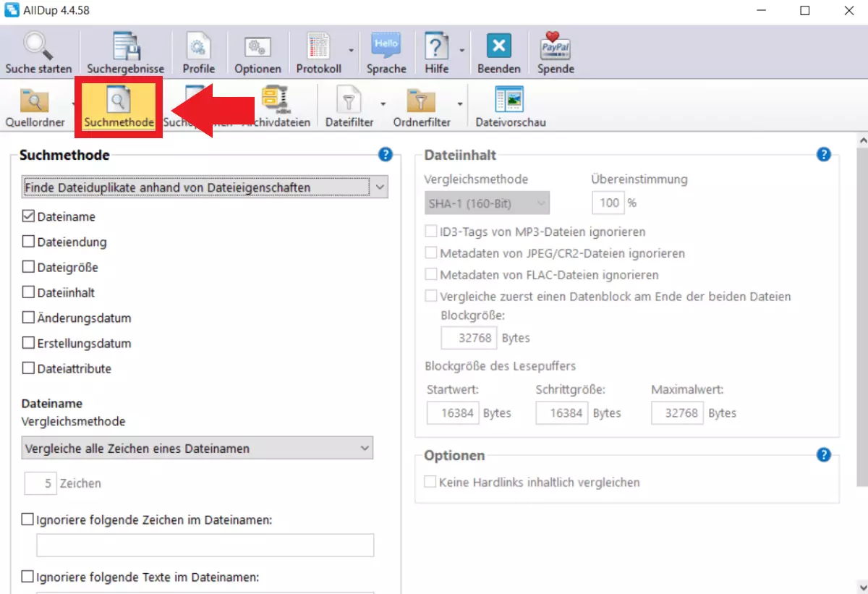Open Optionen gear icon

pyautogui.click(x=258, y=48)
